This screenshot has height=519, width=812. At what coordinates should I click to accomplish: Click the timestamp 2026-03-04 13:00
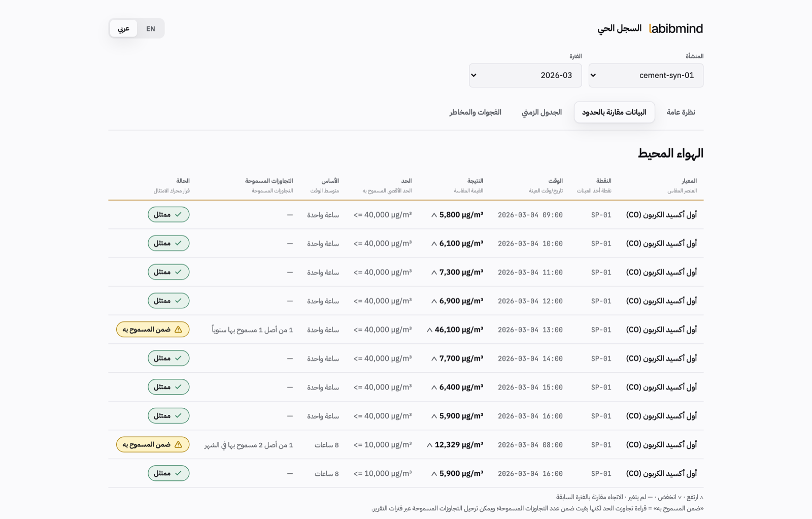530,330
